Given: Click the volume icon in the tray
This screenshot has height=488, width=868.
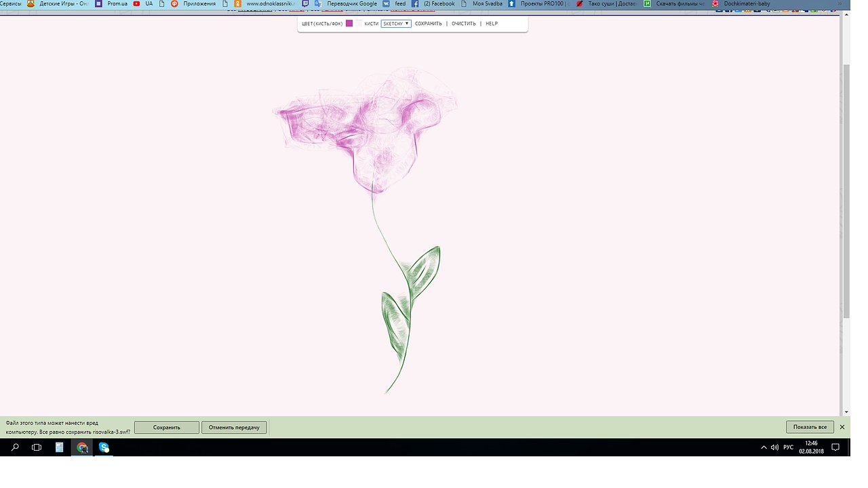Looking at the screenshot, I should click(774, 447).
